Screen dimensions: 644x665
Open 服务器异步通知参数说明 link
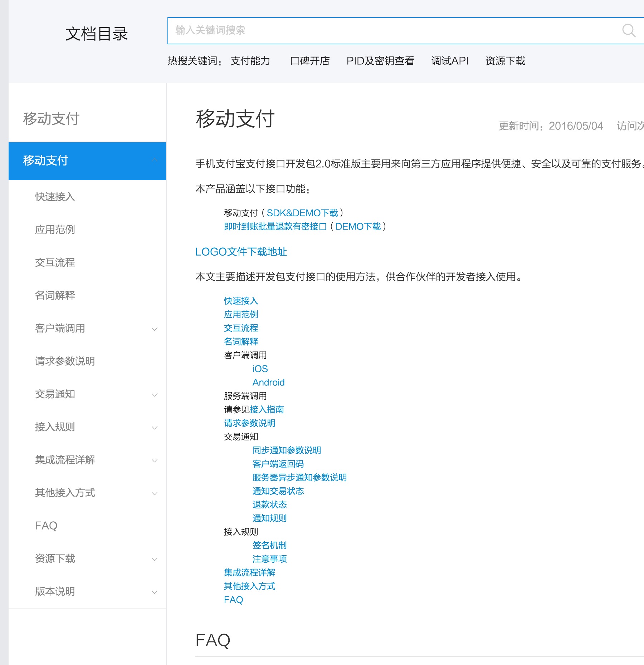coord(300,478)
